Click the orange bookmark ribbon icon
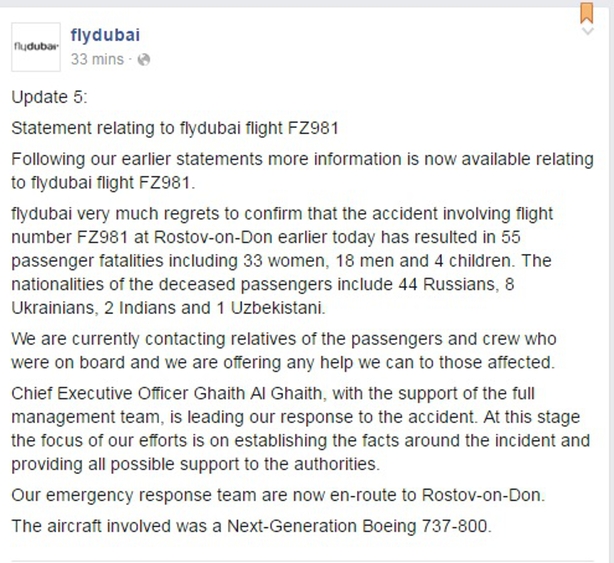 [x=587, y=13]
